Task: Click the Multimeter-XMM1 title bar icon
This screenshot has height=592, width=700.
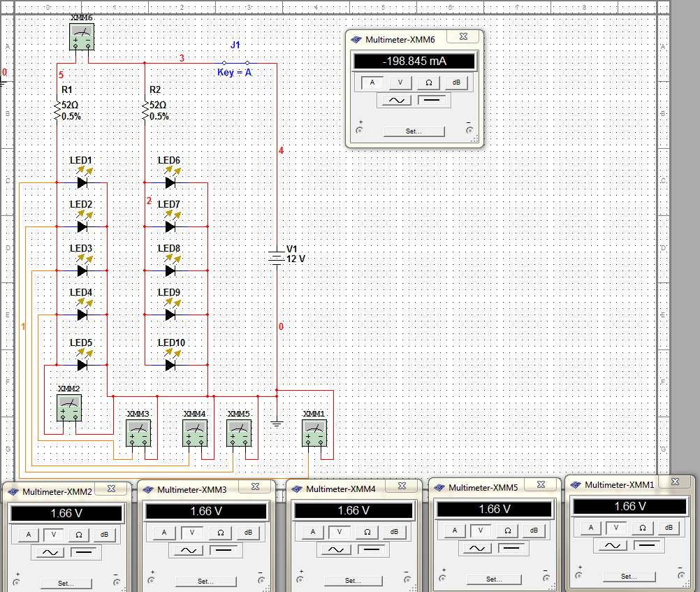Action: coord(576,485)
